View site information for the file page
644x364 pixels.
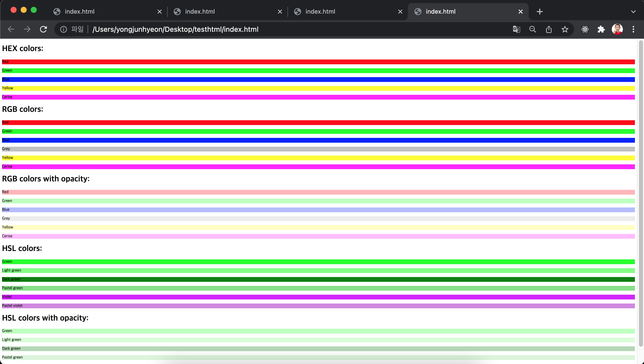pos(63,29)
